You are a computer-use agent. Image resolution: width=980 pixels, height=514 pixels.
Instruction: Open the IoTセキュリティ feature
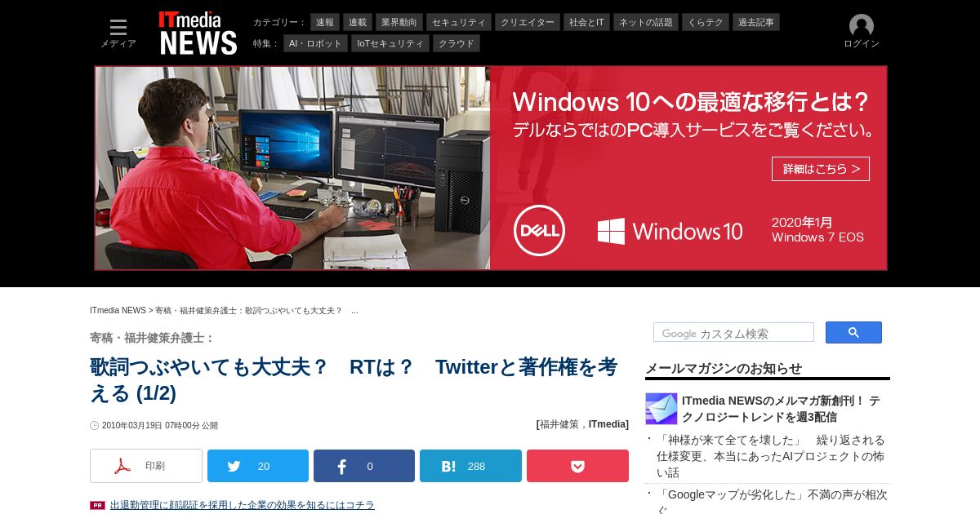(x=390, y=43)
